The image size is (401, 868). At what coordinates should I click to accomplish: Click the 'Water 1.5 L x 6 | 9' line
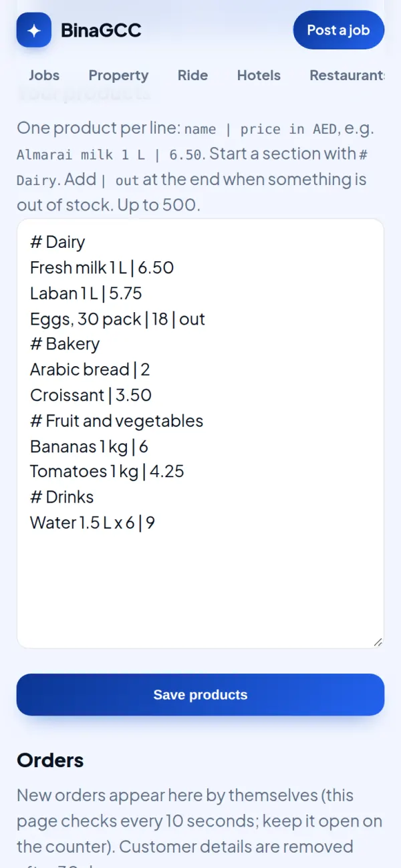93,523
